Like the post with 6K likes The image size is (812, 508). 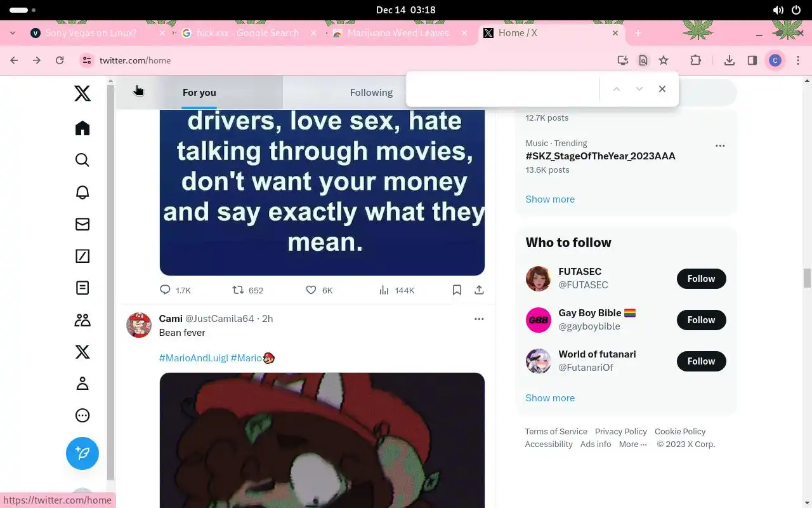319,290
